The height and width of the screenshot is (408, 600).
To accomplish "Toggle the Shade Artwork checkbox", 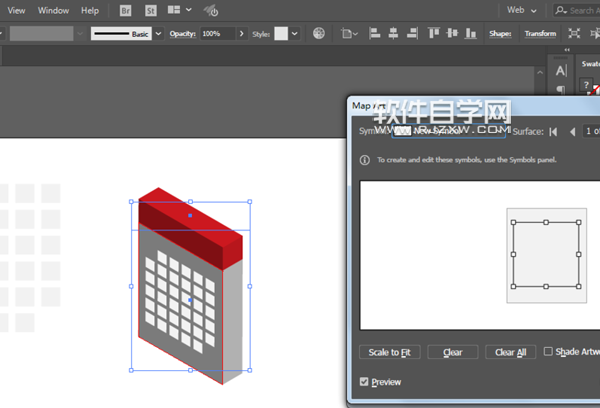I will click(x=548, y=351).
